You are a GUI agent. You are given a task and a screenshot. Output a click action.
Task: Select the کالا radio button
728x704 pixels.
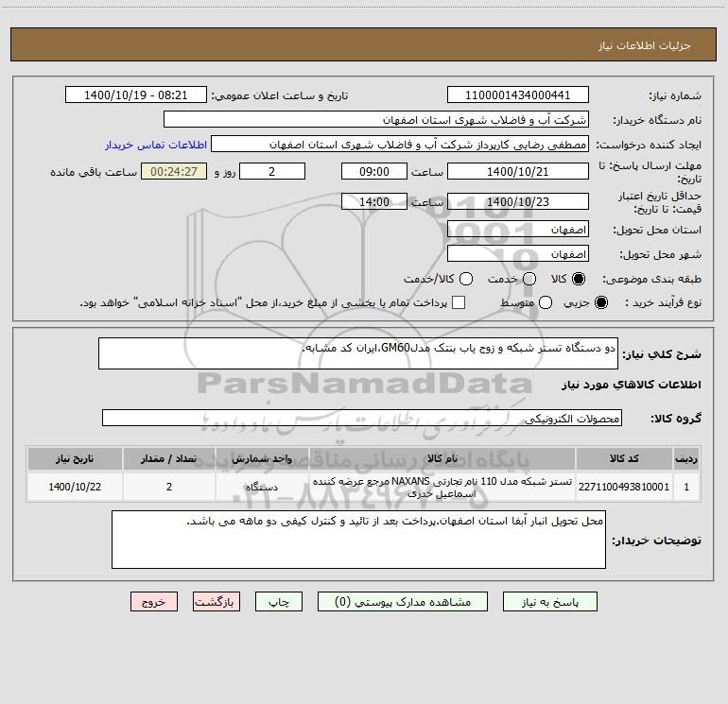pyautogui.click(x=579, y=279)
